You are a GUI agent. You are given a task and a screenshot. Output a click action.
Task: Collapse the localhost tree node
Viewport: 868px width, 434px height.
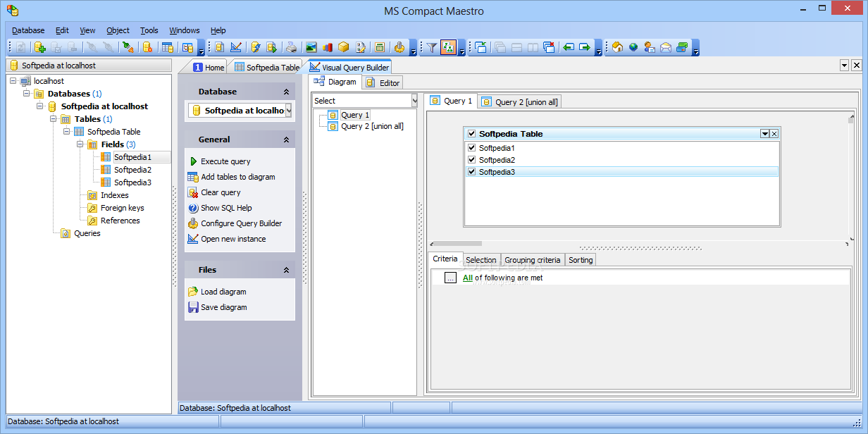(x=13, y=81)
